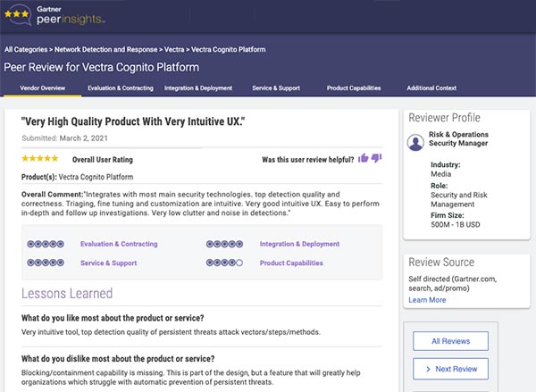Click the reviewer profile avatar icon
This screenshot has height=392, width=536.
pos(415,142)
